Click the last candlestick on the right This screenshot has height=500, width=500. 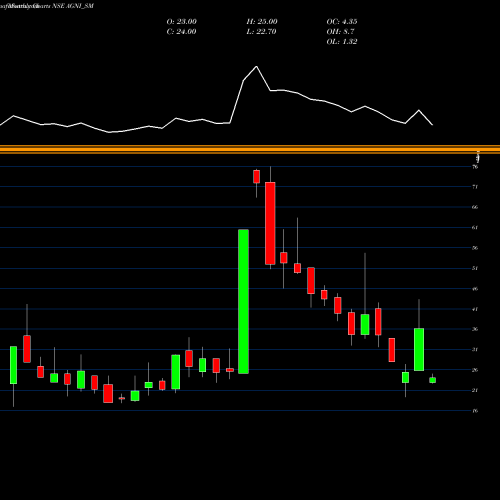[x=432, y=380]
